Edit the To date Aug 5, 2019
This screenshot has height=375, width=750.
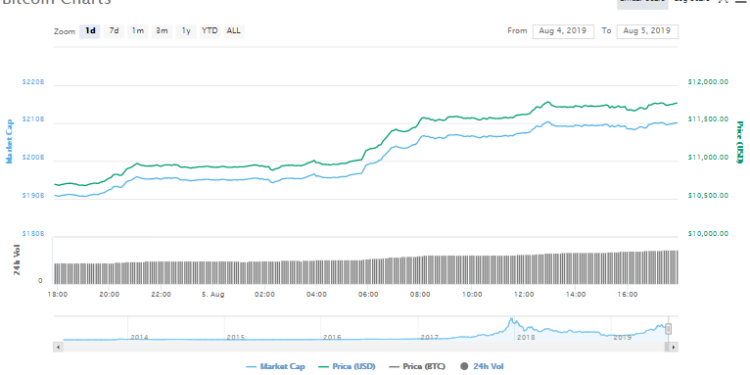tap(648, 31)
